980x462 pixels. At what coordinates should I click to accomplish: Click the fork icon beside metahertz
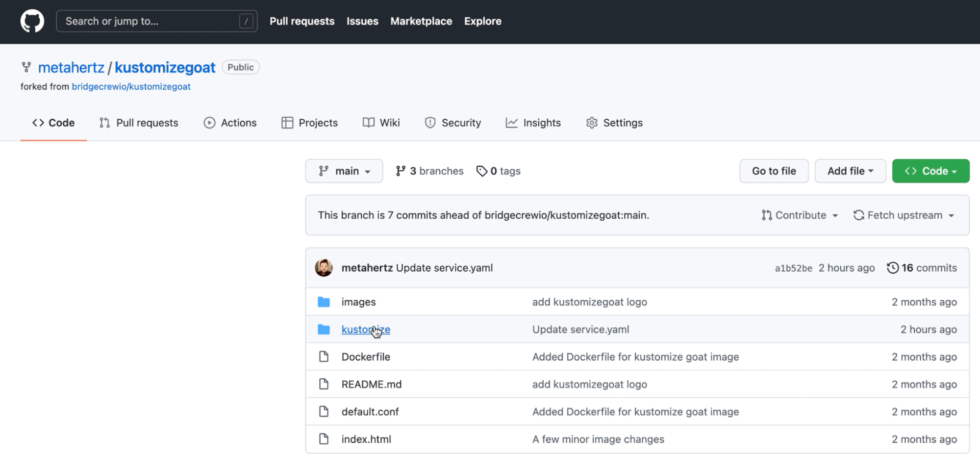click(26, 67)
